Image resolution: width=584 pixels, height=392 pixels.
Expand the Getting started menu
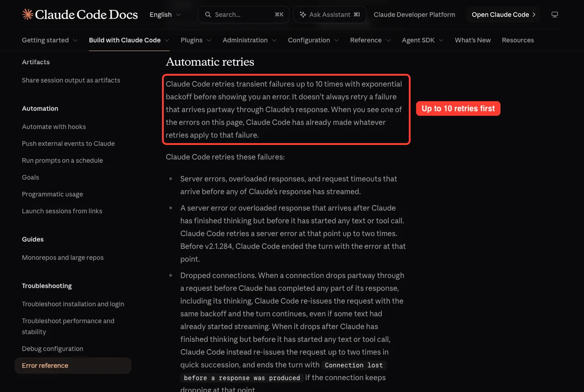50,40
